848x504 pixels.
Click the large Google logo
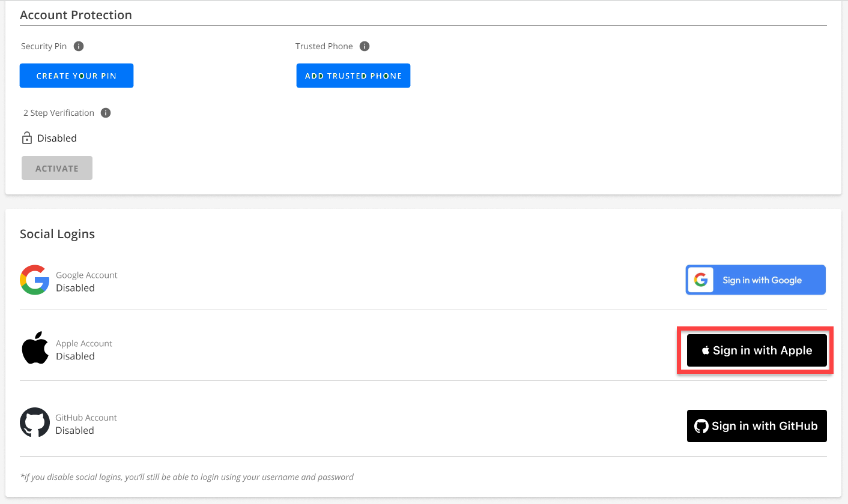[x=34, y=280]
